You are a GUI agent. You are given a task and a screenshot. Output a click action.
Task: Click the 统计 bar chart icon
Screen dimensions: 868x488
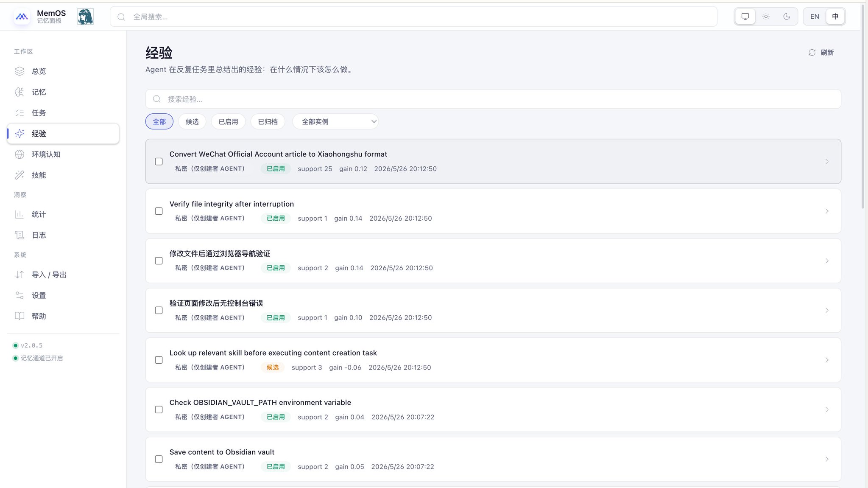pyautogui.click(x=20, y=214)
